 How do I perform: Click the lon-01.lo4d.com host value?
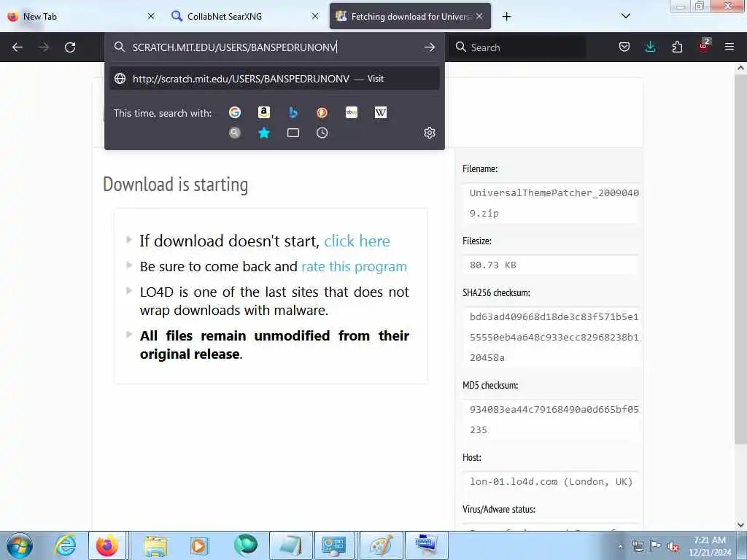point(551,482)
